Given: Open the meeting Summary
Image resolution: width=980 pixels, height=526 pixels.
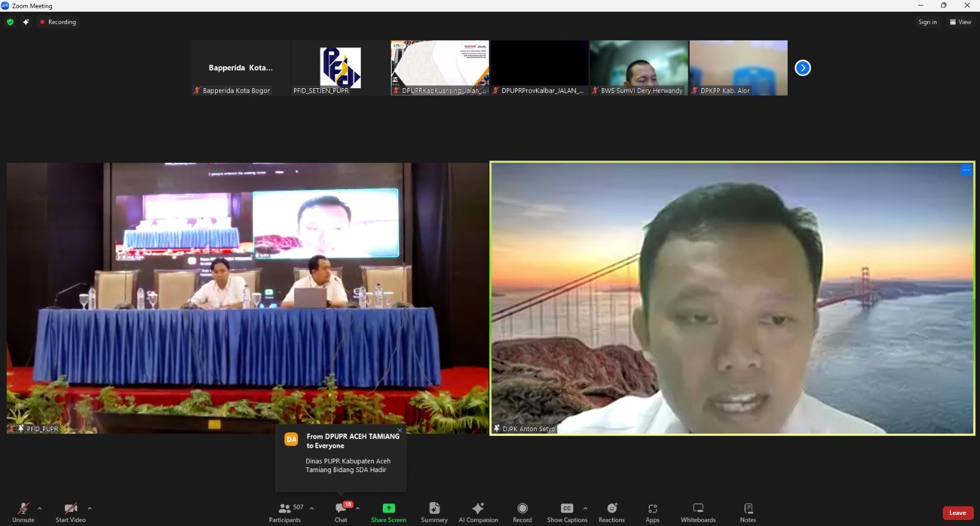Looking at the screenshot, I should pos(434,512).
